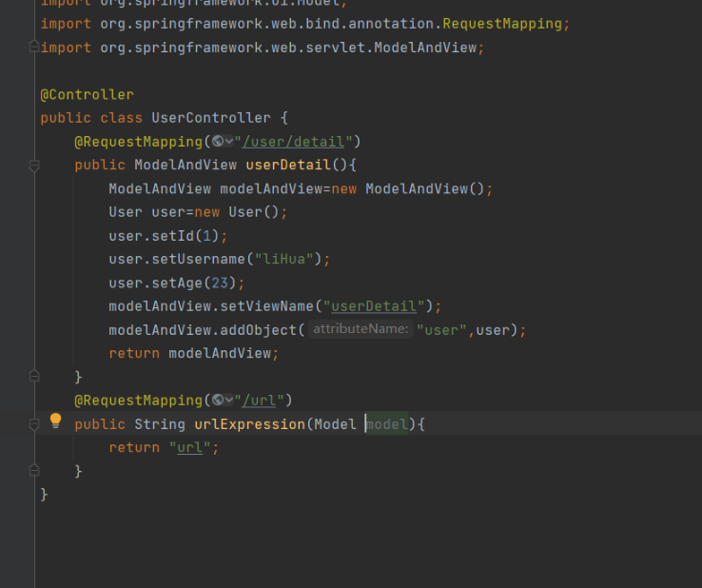The image size is (702, 588).
Task: Follow the "userDetail" view name link
Action: [374, 306]
